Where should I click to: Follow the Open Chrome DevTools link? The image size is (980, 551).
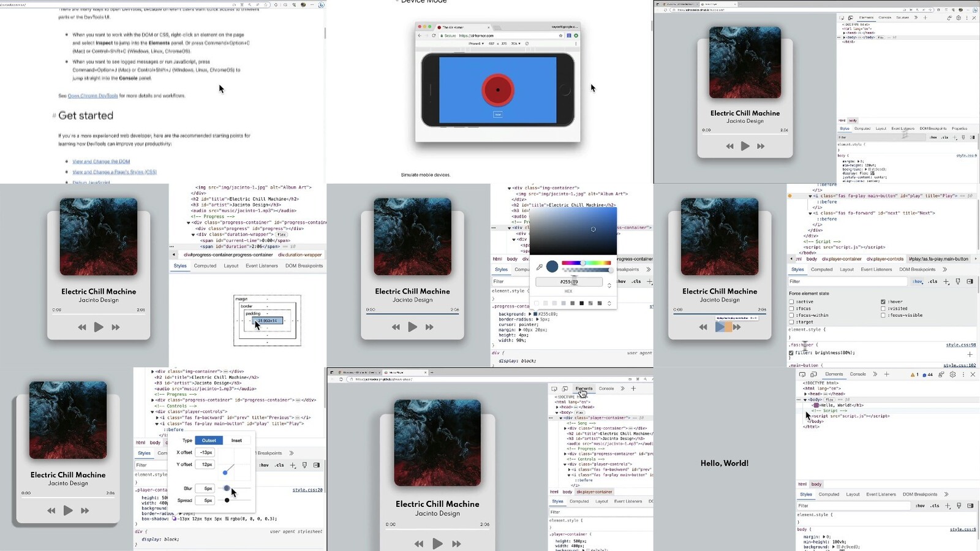click(92, 96)
